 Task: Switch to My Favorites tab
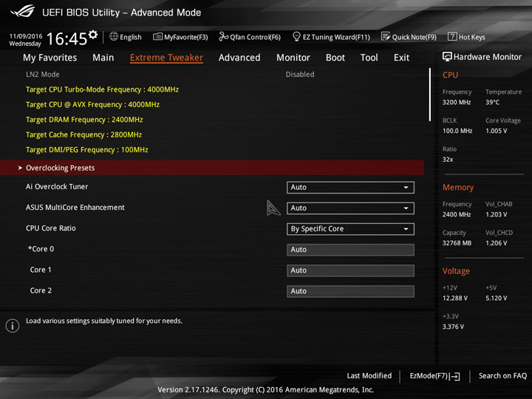coord(50,58)
